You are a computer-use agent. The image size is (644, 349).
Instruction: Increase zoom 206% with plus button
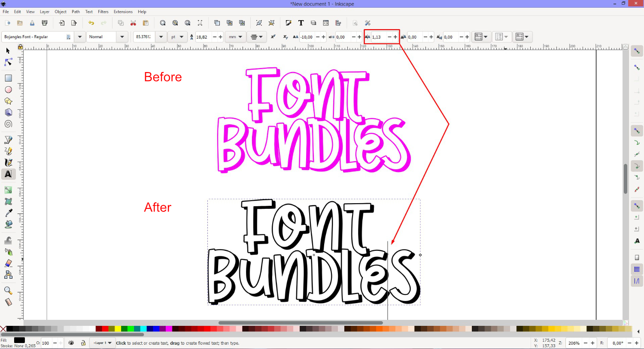coord(592,343)
